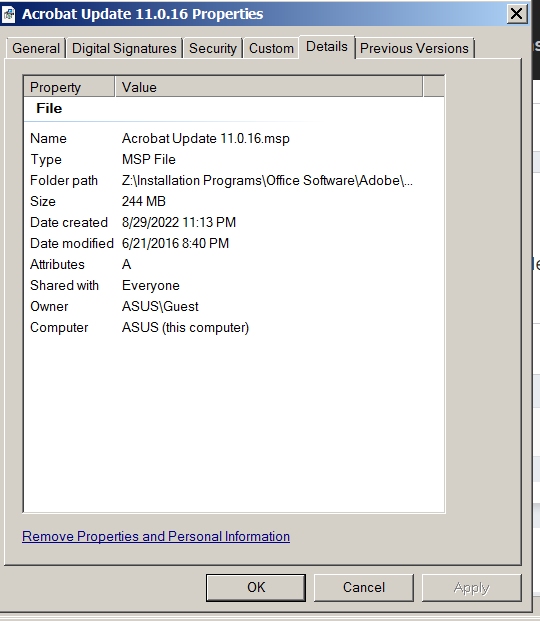Select the File section heading
The height and width of the screenshot is (621, 540).
point(49,108)
